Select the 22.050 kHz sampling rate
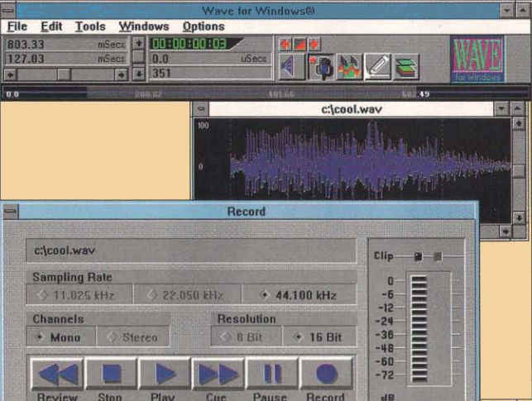Image resolution: width=532 pixels, height=401 pixels. [187, 295]
